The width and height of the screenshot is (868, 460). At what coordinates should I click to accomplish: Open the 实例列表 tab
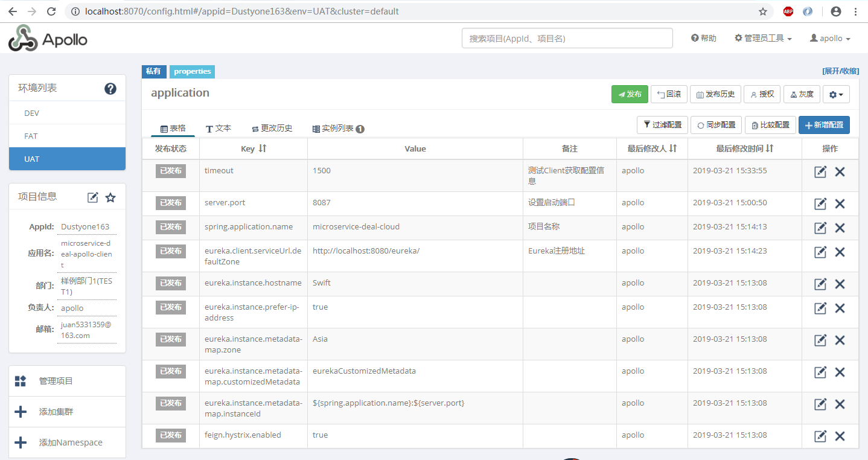pos(338,129)
